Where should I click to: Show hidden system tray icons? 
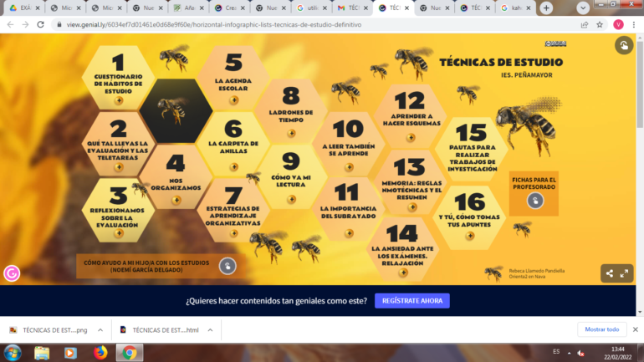pos(570,353)
